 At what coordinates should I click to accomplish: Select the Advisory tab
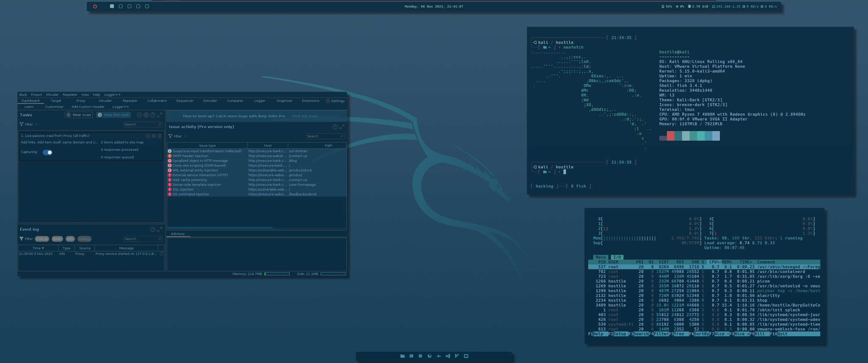[x=178, y=234]
